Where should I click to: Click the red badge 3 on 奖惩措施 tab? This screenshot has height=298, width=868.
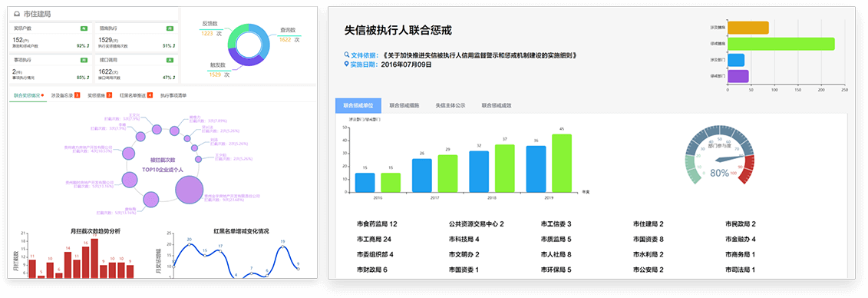pyautogui.click(x=109, y=95)
